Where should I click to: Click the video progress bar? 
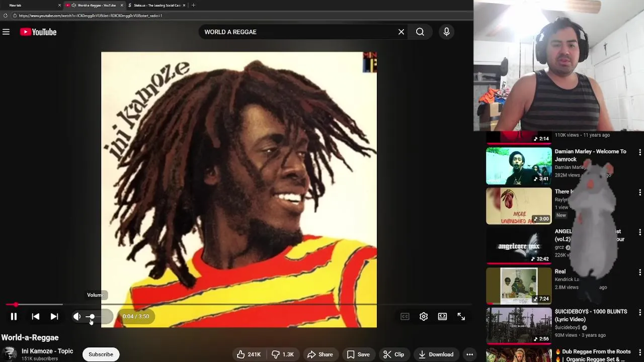(x=239, y=305)
